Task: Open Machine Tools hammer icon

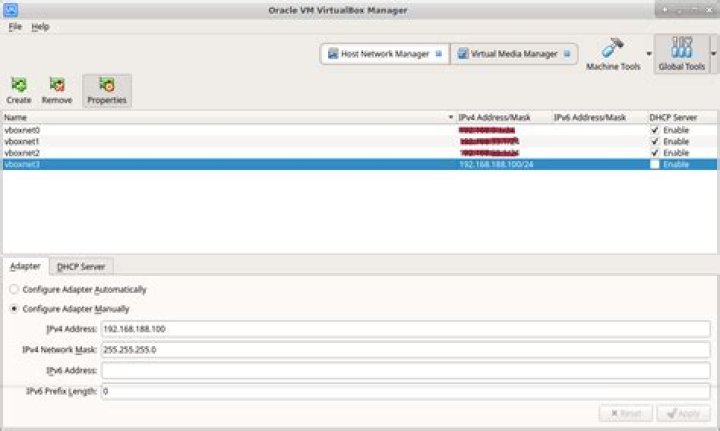Action: point(613,48)
